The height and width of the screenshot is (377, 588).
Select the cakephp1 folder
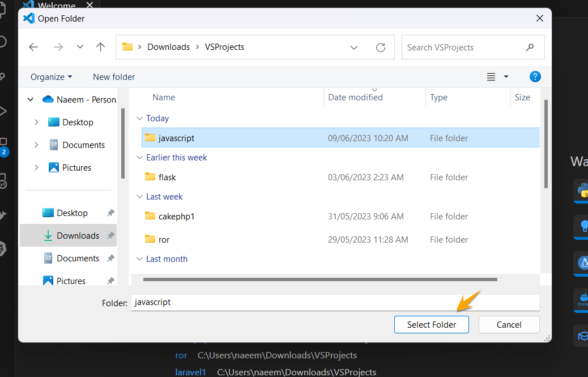pyautogui.click(x=340, y=217)
